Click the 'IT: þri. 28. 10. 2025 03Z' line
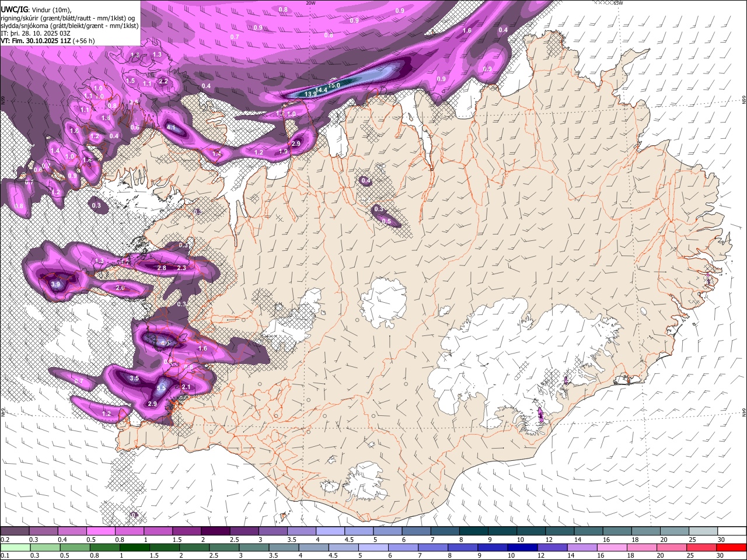 [36, 33]
